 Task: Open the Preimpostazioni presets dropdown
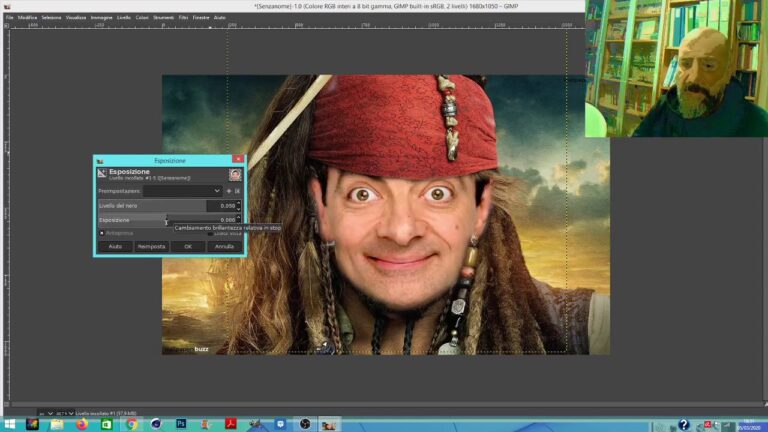182,191
